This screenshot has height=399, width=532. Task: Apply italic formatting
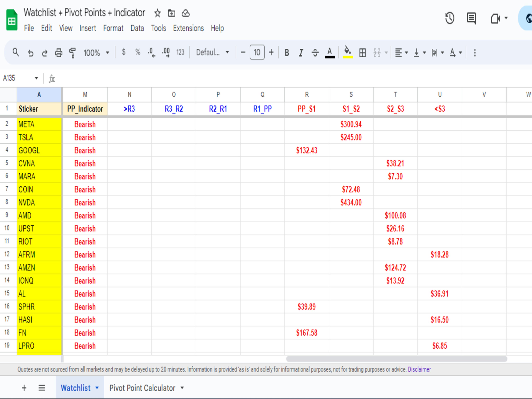301,52
